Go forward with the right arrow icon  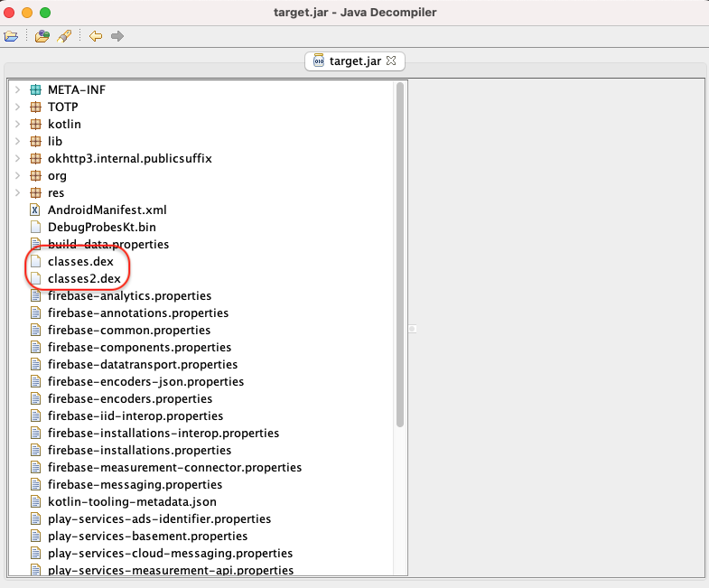point(117,36)
